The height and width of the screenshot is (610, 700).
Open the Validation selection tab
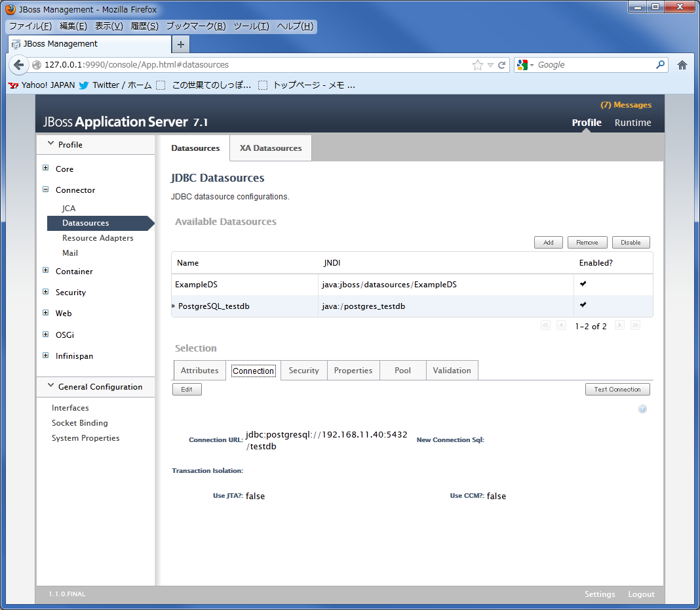click(x=452, y=371)
